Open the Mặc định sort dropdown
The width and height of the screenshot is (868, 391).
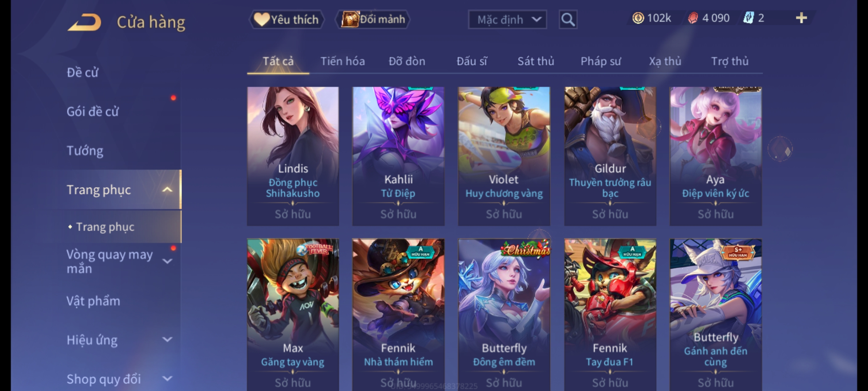(x=507, y=20)
